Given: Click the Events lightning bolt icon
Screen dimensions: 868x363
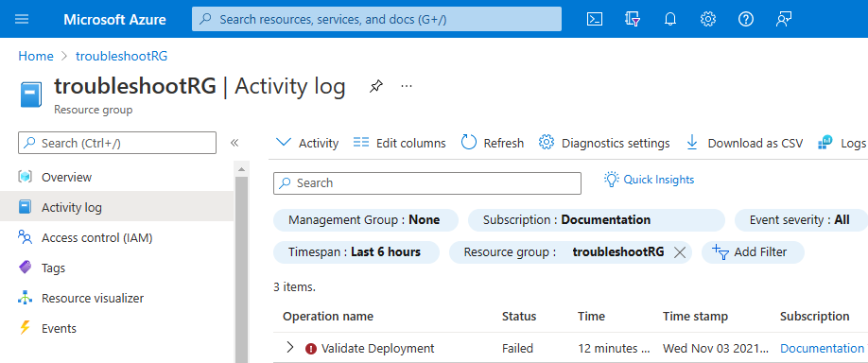Looking at the screenshot, I should tap(25, 328).
